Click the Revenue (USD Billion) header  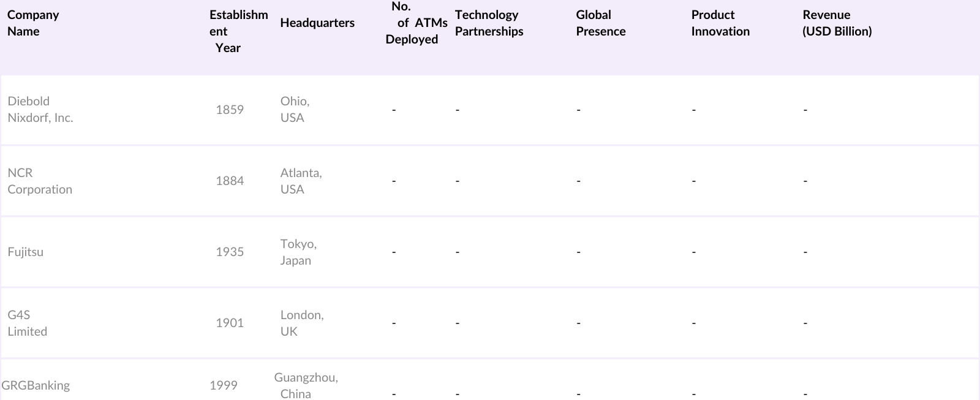click(x=837, y=23)
